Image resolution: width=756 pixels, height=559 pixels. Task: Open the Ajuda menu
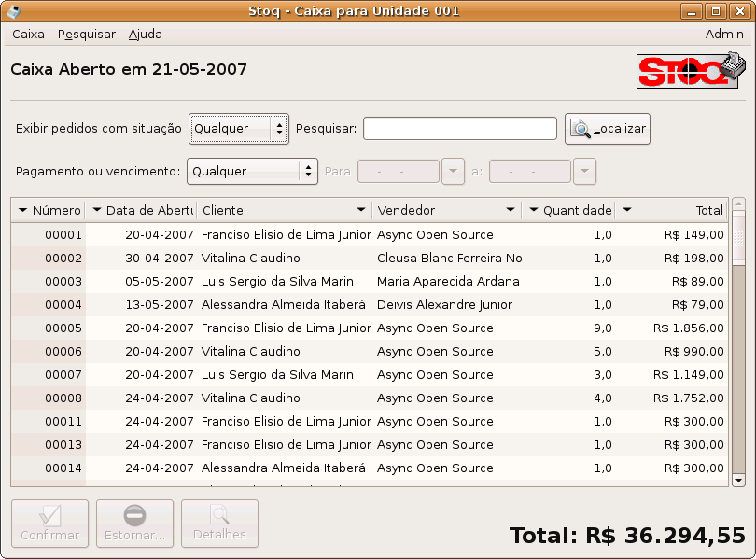click(x=145, y=35)
